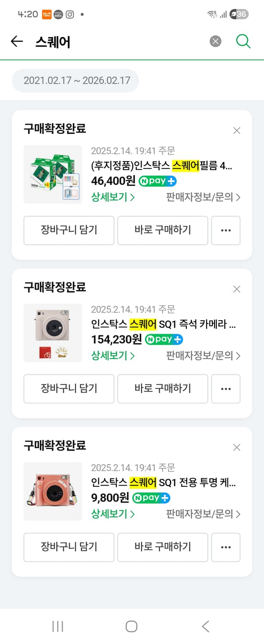Screen dimensions: 264x644
Task: Open more options for the SQ1 camera order
Action: coord(226,389)
